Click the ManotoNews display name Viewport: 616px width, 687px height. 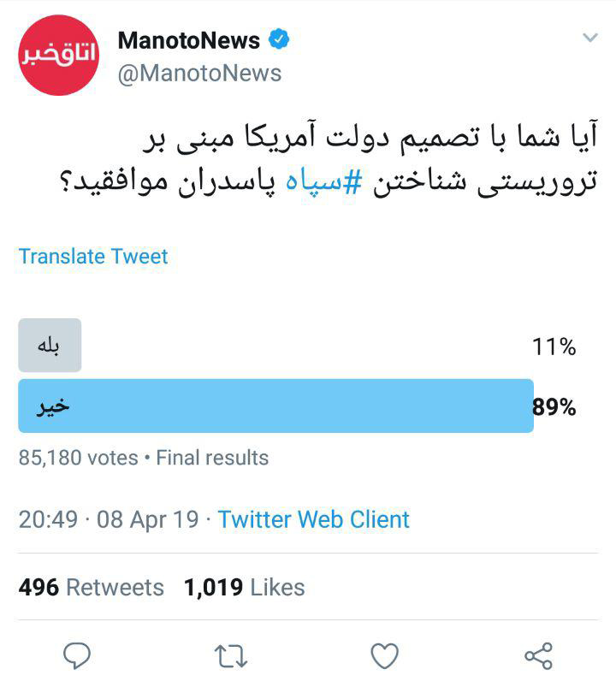tap(188, 39)
